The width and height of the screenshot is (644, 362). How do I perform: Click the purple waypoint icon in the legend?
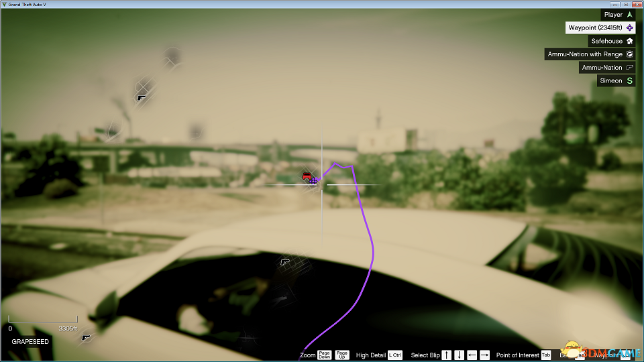click(x=630, y=27)
